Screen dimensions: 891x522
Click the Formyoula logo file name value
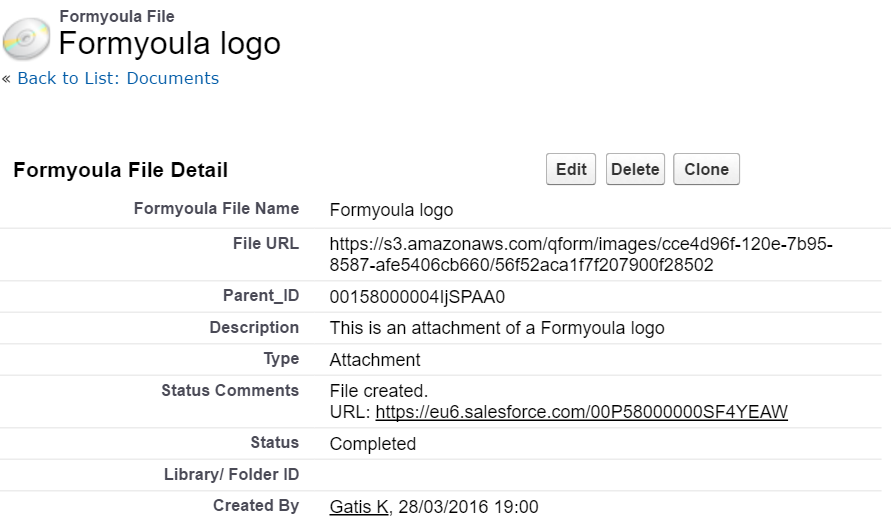392,210
